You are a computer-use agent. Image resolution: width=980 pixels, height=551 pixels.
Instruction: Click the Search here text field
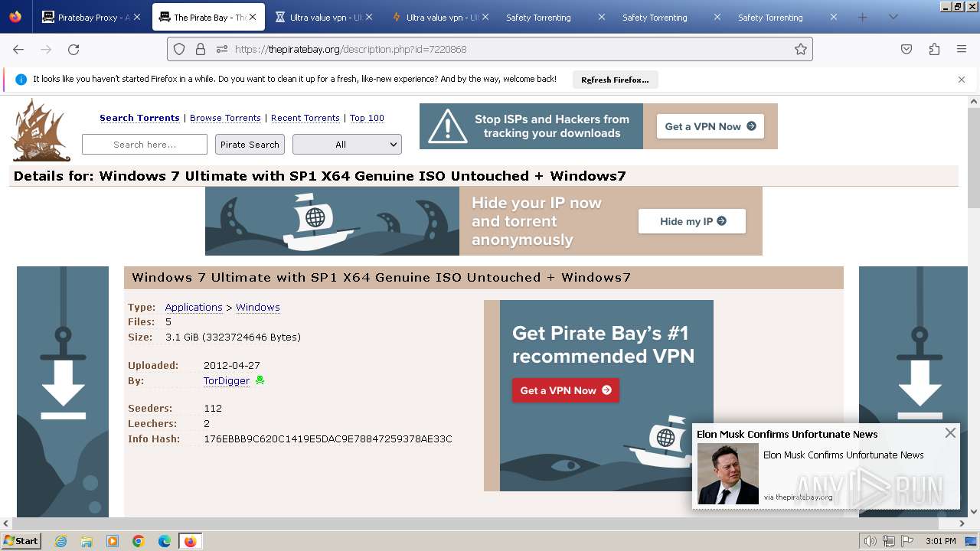tap(145, 144)
